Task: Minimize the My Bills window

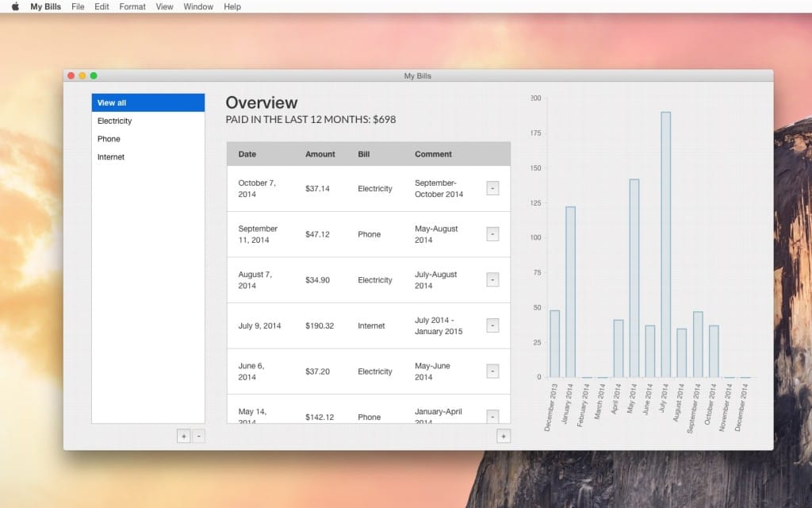Action: pyautogui.click(x=82, y=75)
